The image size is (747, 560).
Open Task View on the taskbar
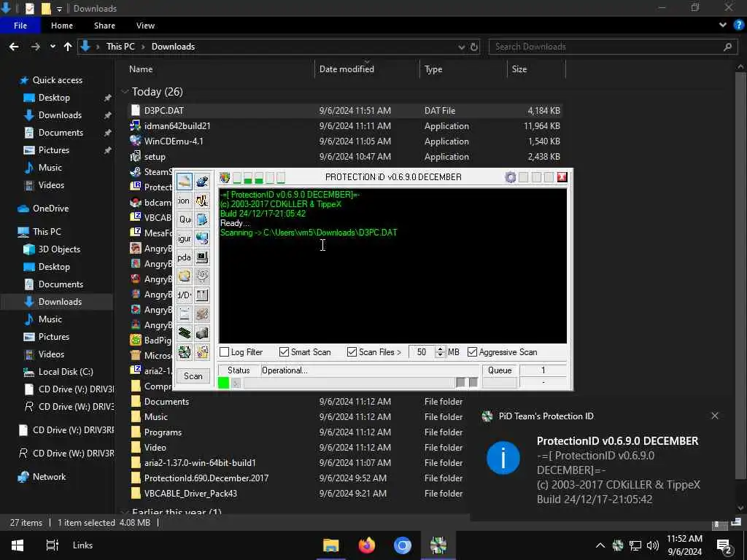(x=52, y=545)
